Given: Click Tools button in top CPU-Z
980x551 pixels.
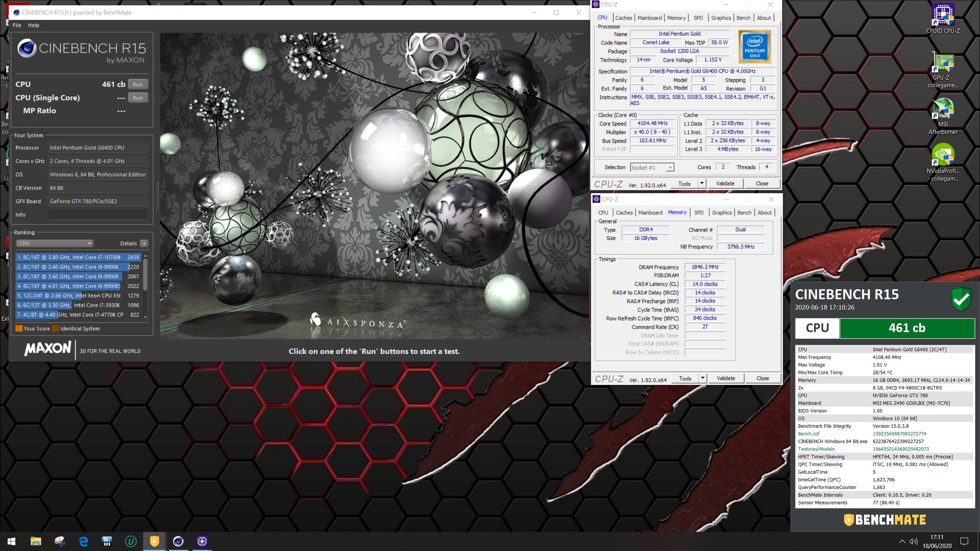Looking at the screenshot, I should tap(684, 184).
